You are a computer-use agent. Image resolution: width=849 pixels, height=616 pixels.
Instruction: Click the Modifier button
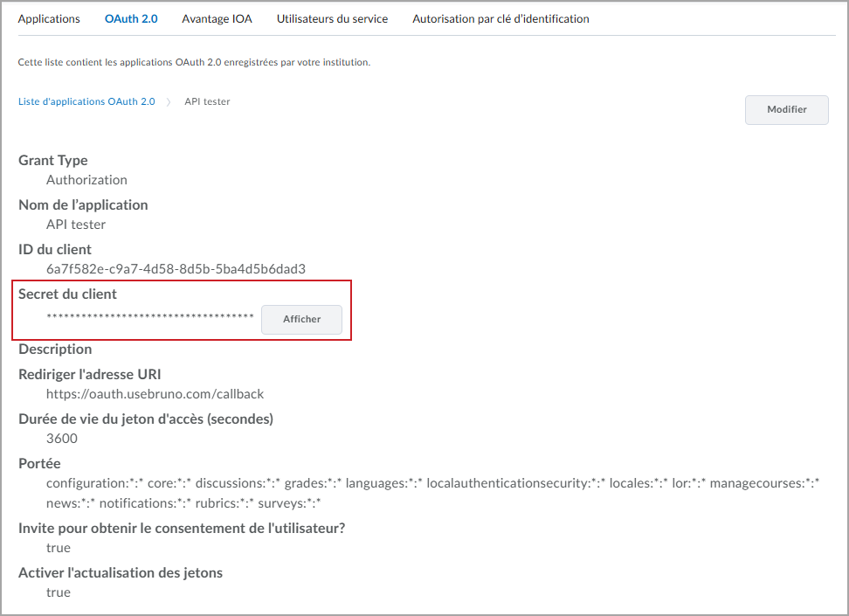pyautogui.click(x=787, y=109)
